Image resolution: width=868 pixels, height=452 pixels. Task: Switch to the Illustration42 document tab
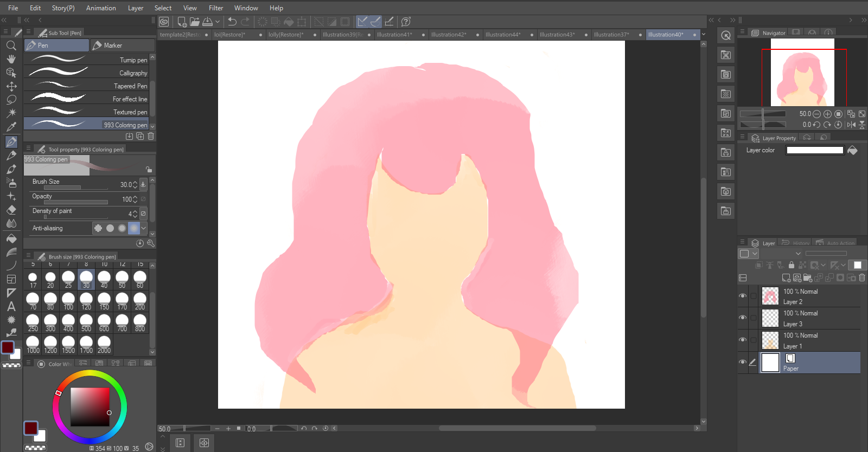coord(449,35)
